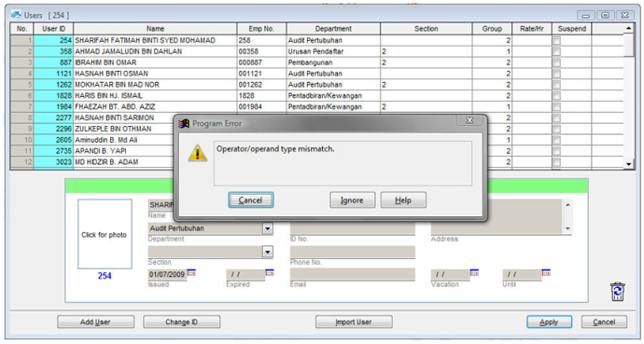Click the Address text area

497,217
